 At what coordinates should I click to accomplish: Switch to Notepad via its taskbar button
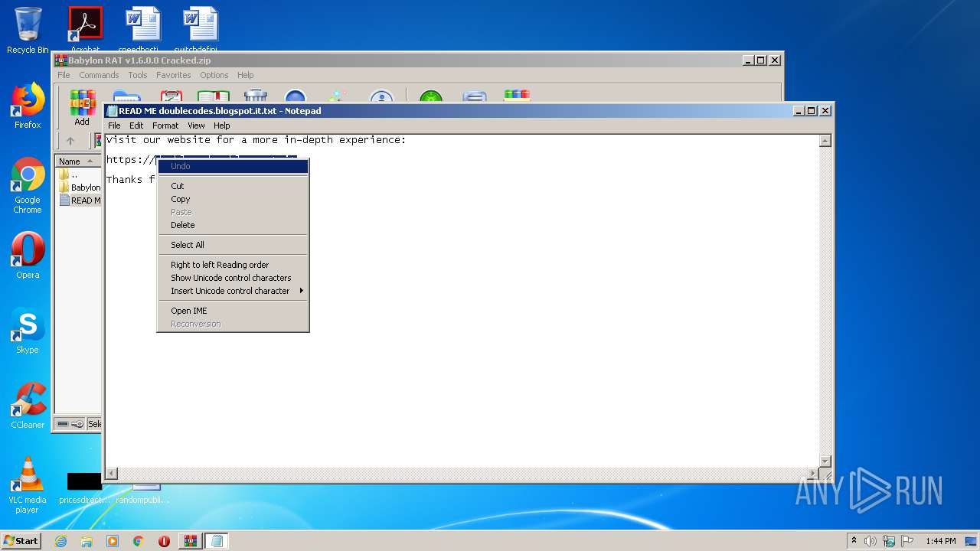[x=216, y=541]
